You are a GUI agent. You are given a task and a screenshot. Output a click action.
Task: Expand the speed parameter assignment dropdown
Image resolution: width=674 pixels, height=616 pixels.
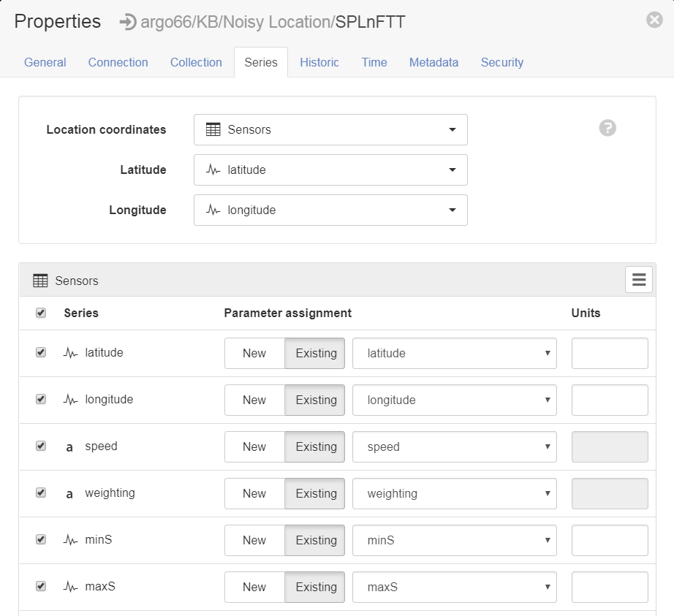click(455, 446)
